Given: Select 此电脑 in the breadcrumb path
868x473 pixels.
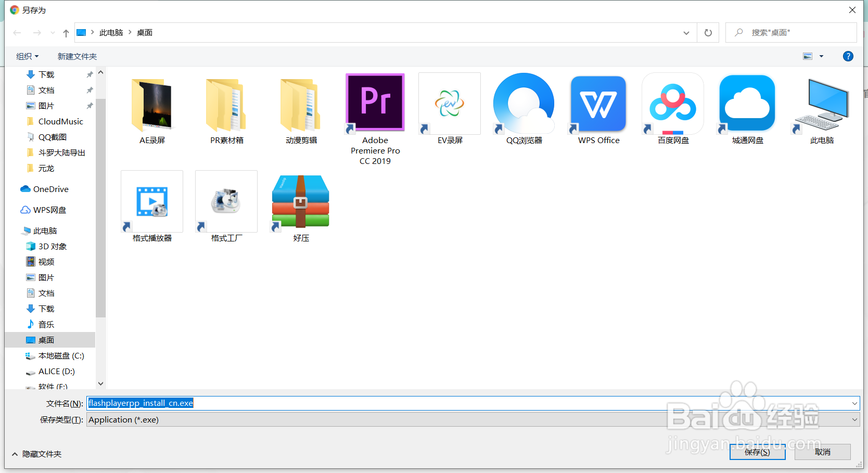Looking at the screenshot, I should 111,32.
